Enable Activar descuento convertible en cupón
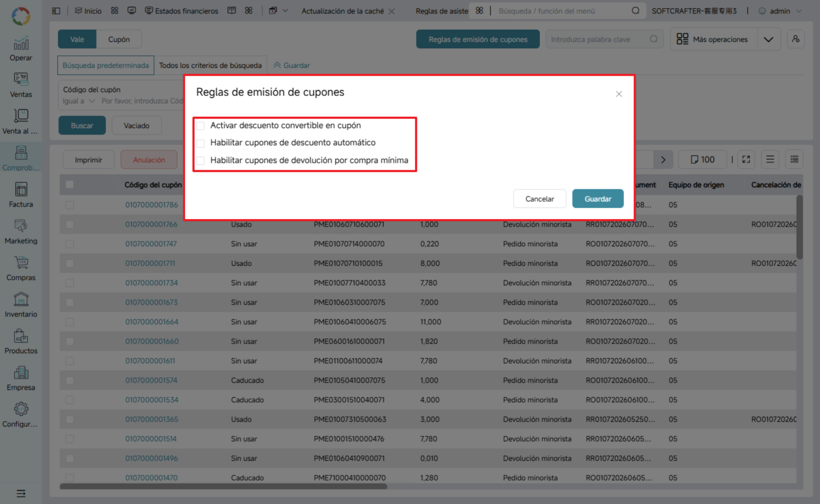820x504 pixels. (201, 126)
